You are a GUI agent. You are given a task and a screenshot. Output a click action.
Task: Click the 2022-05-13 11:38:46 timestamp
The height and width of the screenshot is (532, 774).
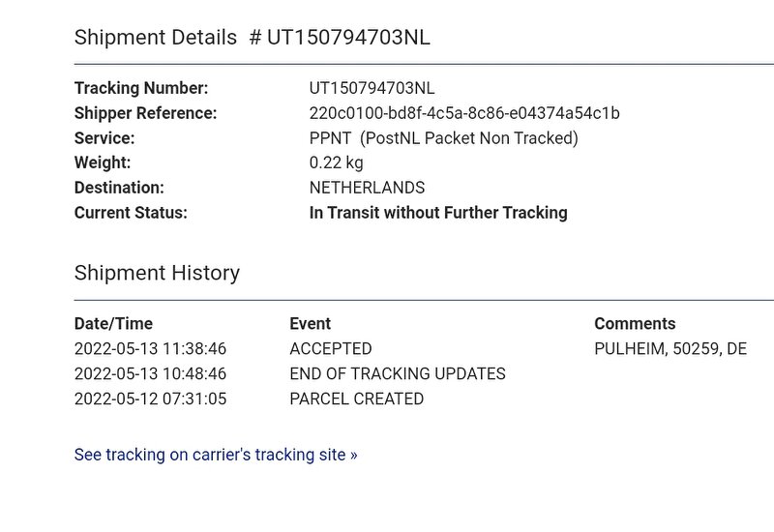coord(150,349)
